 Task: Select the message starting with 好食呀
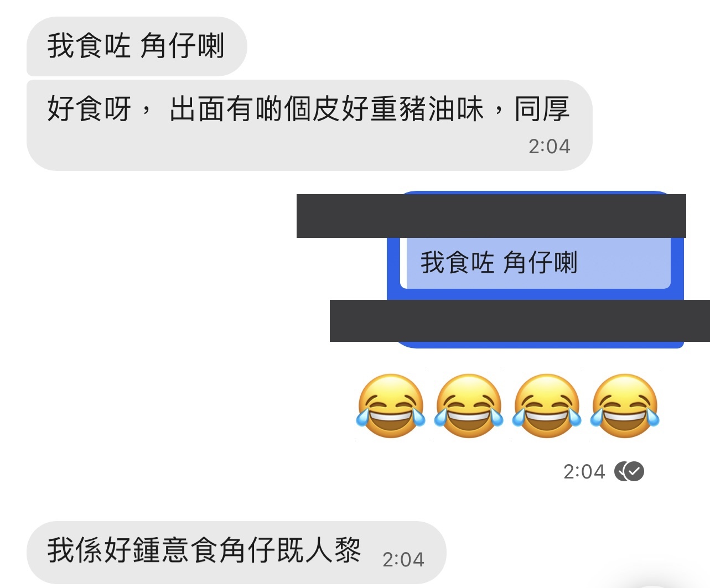tap(309, 125)
